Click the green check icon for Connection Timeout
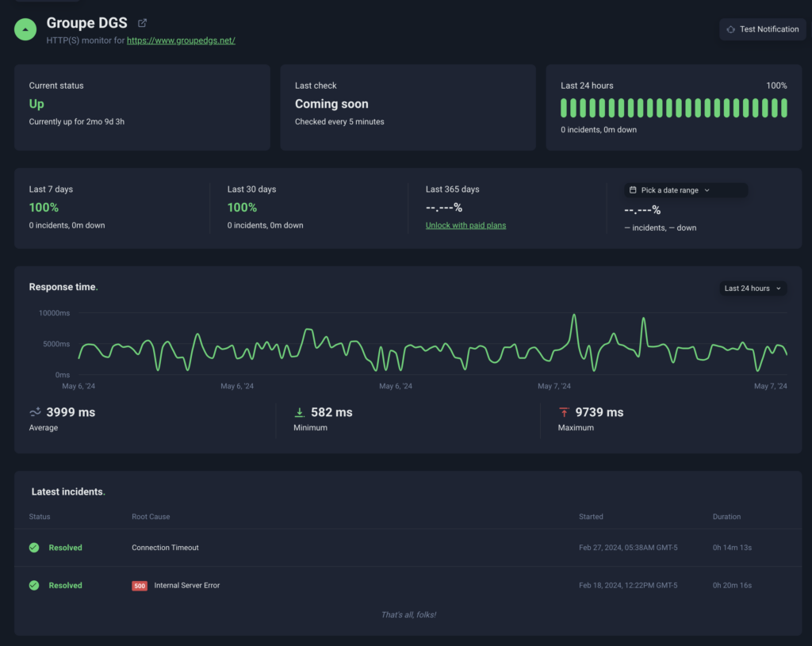 click(x=34, y=548)
